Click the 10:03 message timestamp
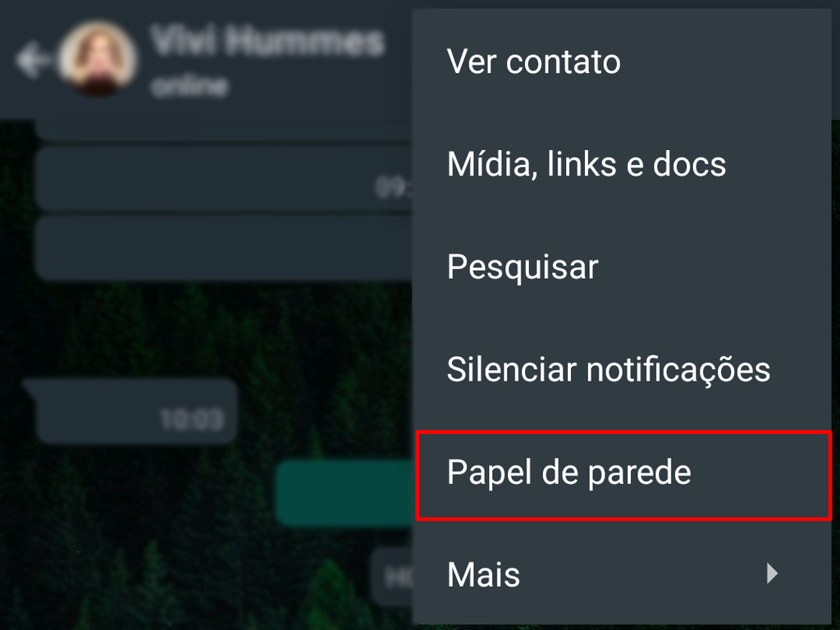Screen dimensions: 840x630 tap(191, 419)
